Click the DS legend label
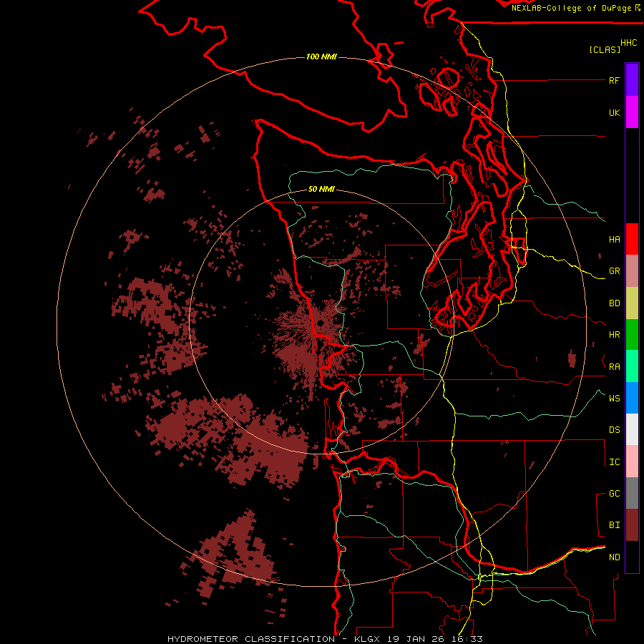 [614, 429]
